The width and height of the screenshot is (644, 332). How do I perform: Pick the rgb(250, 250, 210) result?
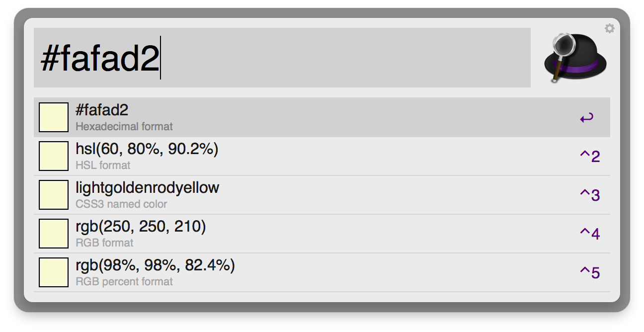click(x=141, y=227)
